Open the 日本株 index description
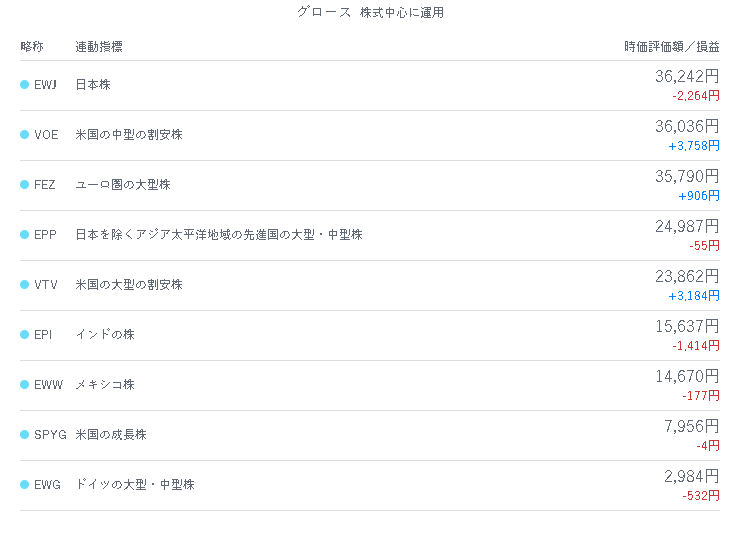The width and height of the screenshot is (742, 533). (93, 85)
